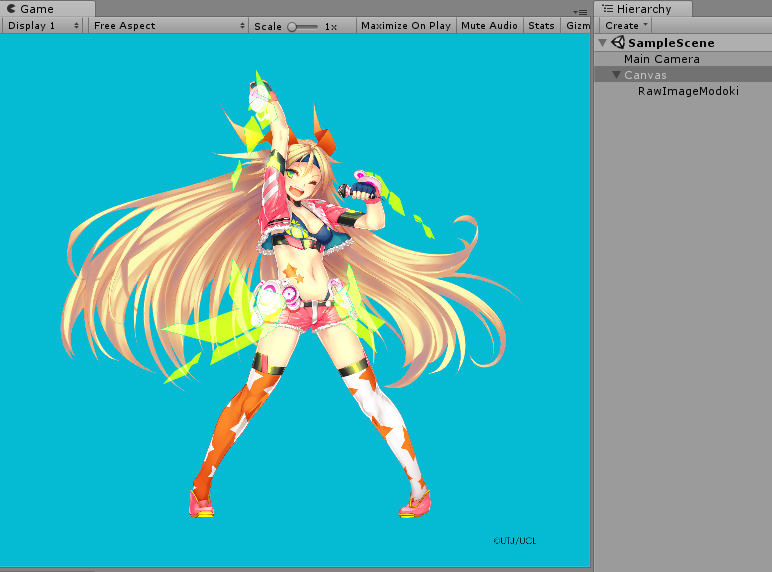772x572 pixels.
Task: Click the character image in the Game view
Action: tap(290, 295)
